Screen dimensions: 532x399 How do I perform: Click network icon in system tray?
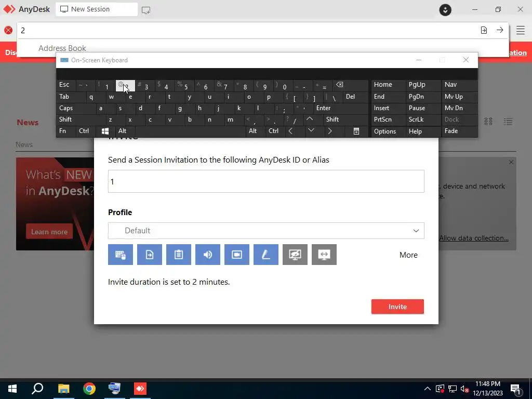[x=453, y=389]
